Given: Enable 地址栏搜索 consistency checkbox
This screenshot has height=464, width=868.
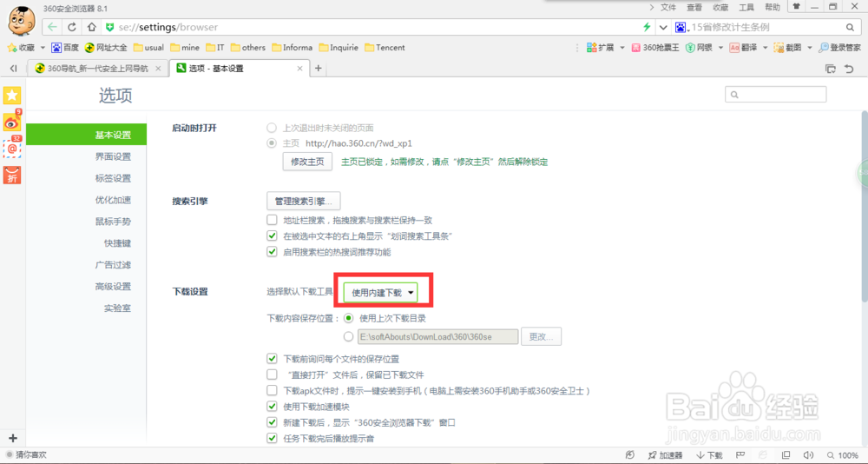Looking at the screenshot, I should click(272, 220).
